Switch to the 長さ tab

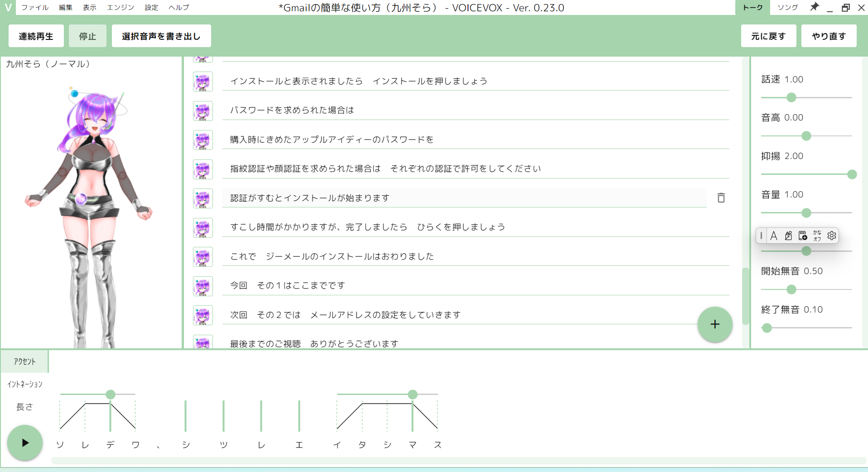tap(24, 406)
